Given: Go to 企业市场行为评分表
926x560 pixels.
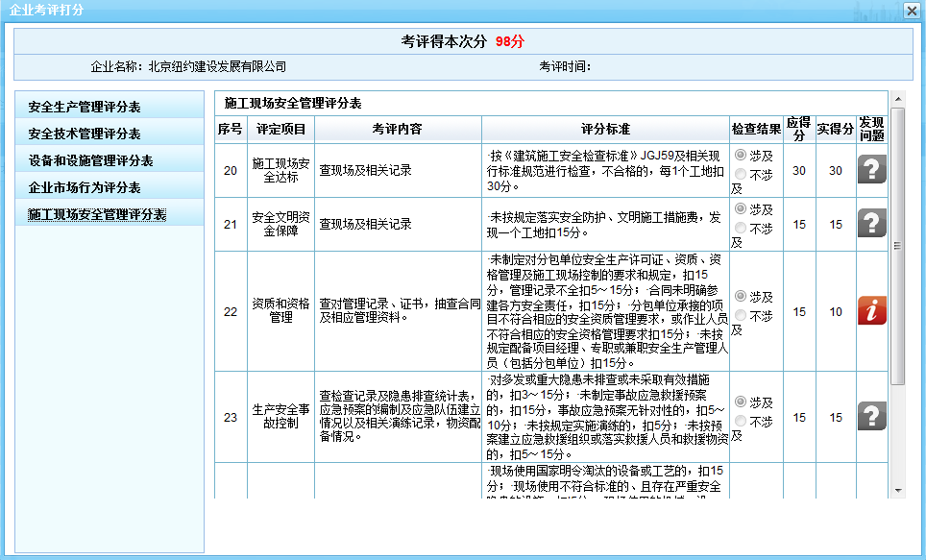Looking at the screenshot, I should click(85, 187).
